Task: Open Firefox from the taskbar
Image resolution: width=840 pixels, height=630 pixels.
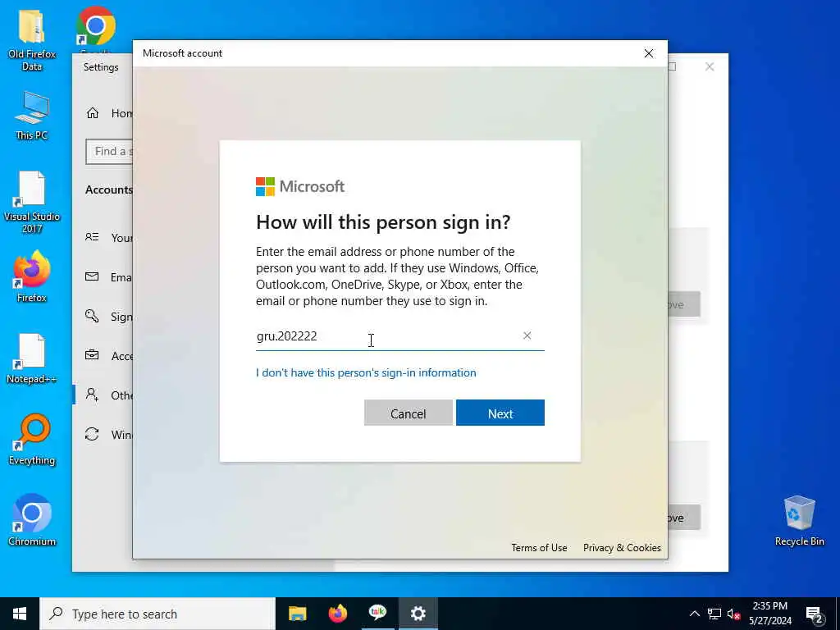Action: [x=337, y=614]
